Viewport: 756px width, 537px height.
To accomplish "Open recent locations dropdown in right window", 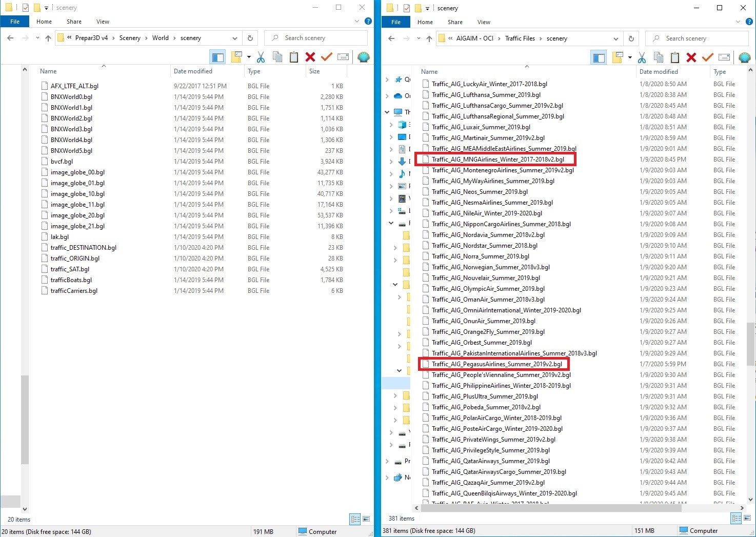I will (x=419, y=38).
